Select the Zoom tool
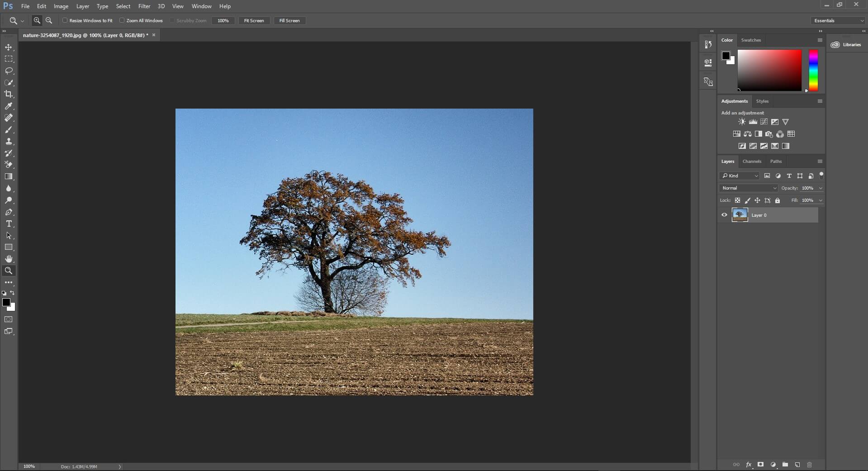This screenshot has width=868, height=471. [9, 271]
